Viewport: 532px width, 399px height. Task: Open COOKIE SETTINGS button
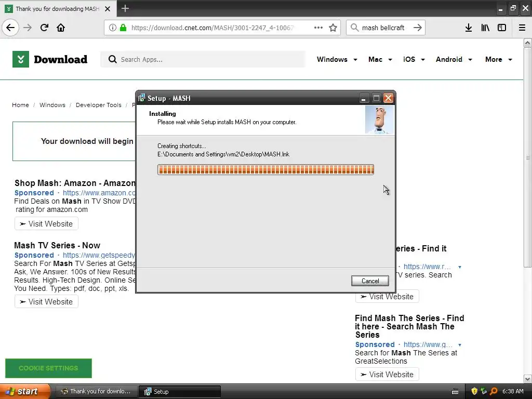click(48, 368)
